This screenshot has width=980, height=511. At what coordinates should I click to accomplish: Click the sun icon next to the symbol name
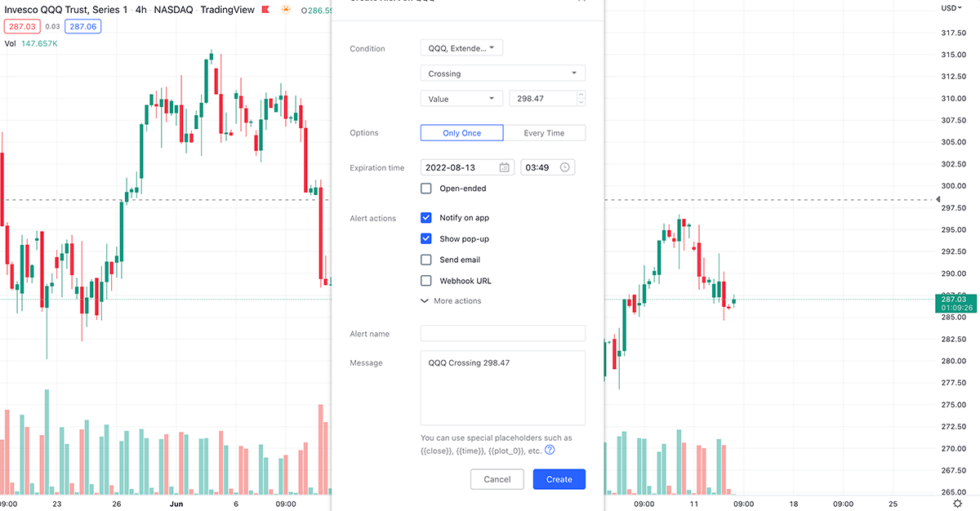click(286, 9)
